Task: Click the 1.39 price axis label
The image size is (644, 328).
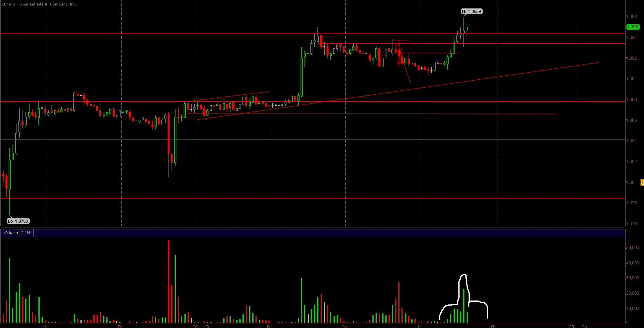Action: [x=630, y=79]
